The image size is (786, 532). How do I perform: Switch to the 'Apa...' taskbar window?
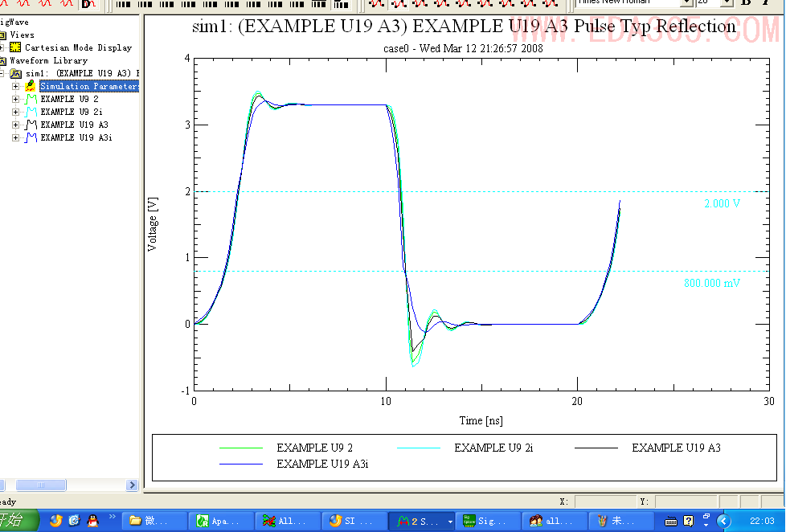click(220, 521)
